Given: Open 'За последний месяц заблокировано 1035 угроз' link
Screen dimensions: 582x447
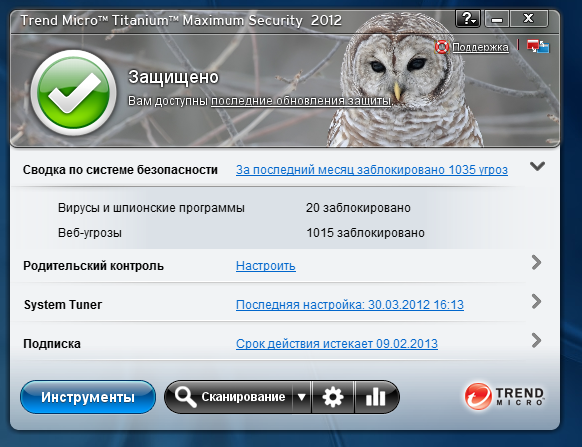Looking at the screenshot, I should click(x=372, y=170).
